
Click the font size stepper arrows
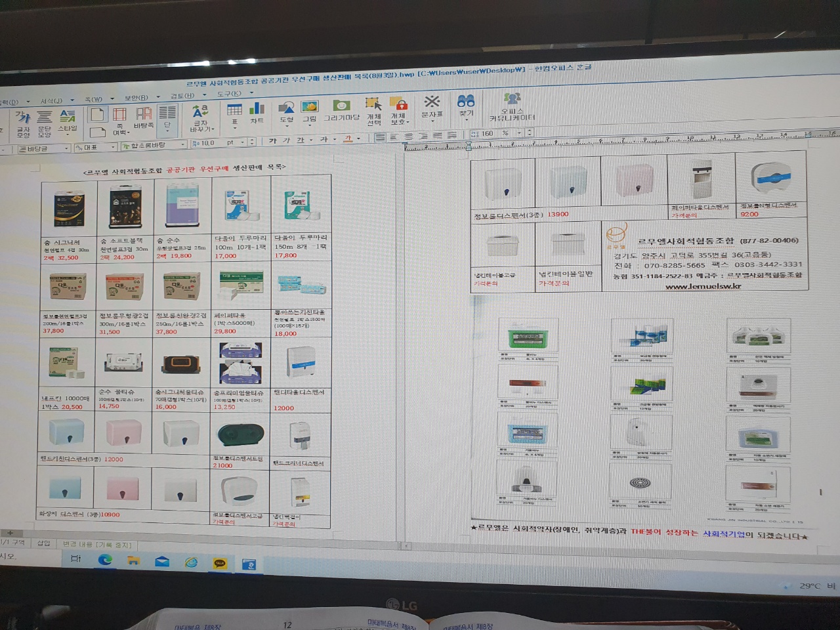(252, 142)
